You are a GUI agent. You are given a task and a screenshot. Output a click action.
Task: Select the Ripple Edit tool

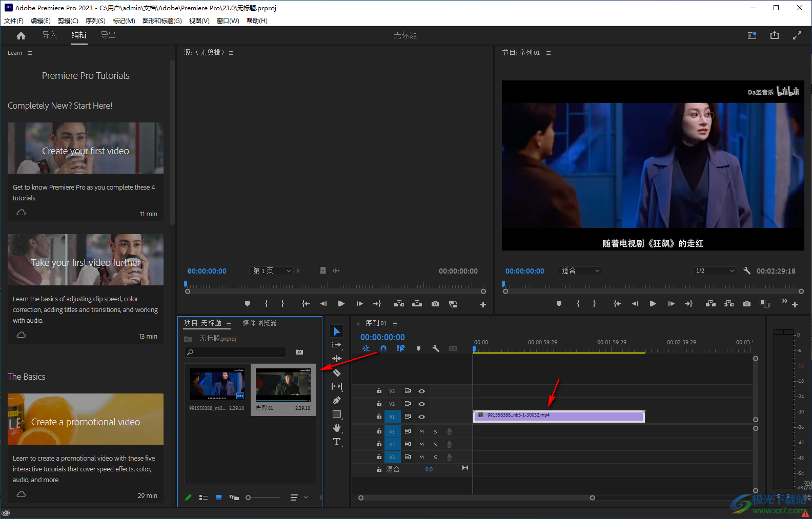coord(337,358)
